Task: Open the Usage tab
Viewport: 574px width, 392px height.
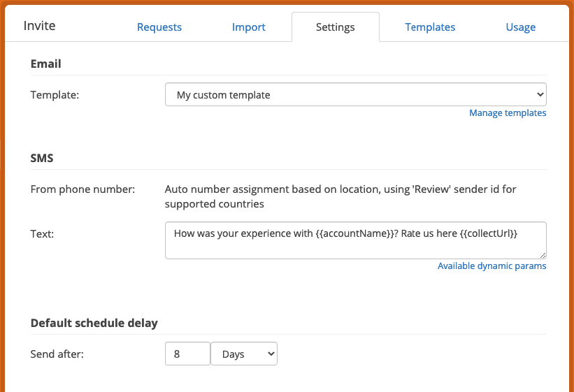Action: pyautogui.click(x=521, y=27)
